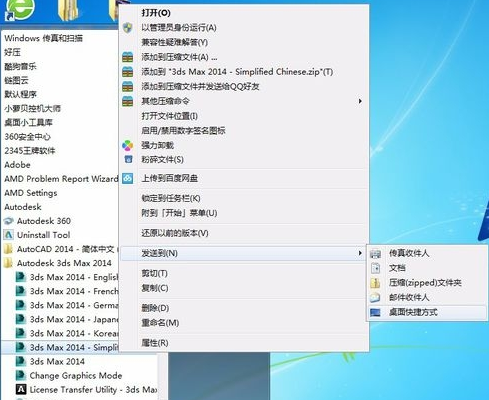The height and width of the screenshot is (400, 489).
Task: Open 小萝贝控机大师 in the start menu
Action: (x=32, y=108)
